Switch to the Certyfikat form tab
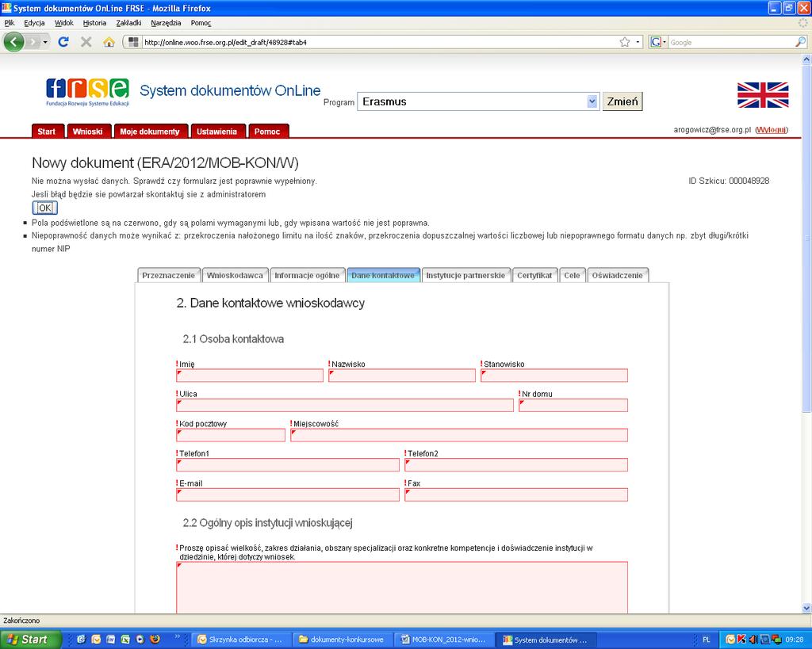Image resolution: width=812 pixels, height=649 pixels. (x=534, y=275)
